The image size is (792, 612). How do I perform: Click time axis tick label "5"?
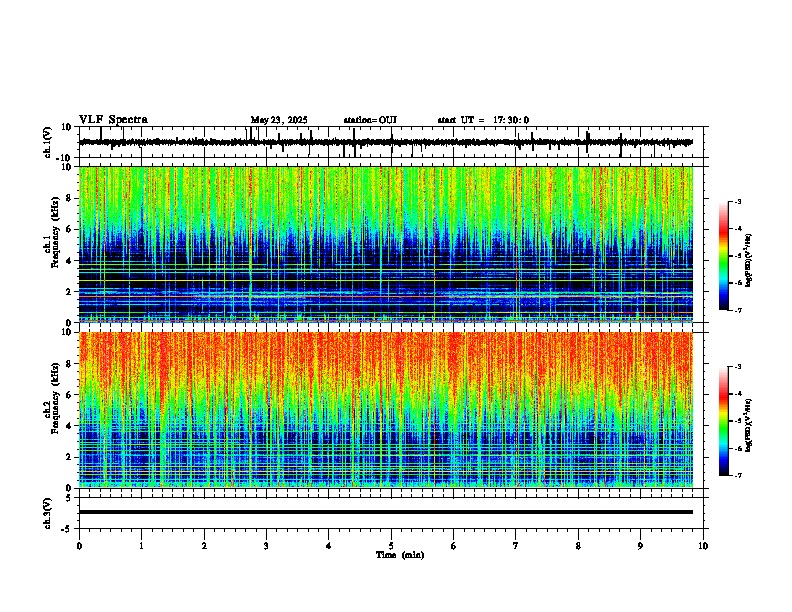tap(391, 546)
